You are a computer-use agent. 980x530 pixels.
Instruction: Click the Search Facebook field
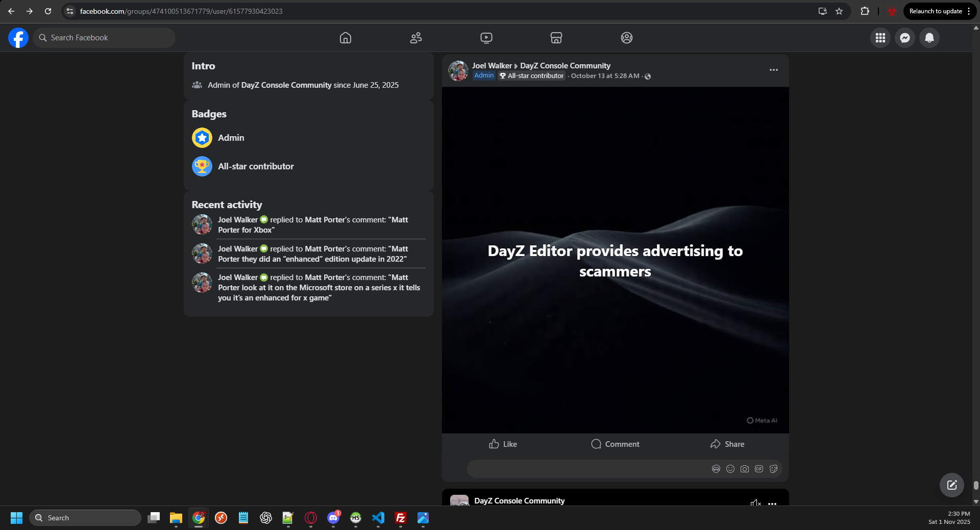[104, 38]
